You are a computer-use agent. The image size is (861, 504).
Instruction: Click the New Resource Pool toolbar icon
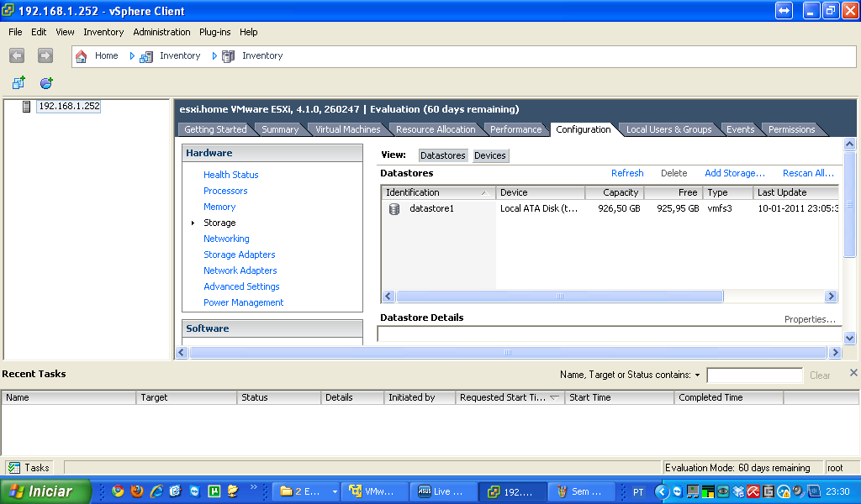46,82
